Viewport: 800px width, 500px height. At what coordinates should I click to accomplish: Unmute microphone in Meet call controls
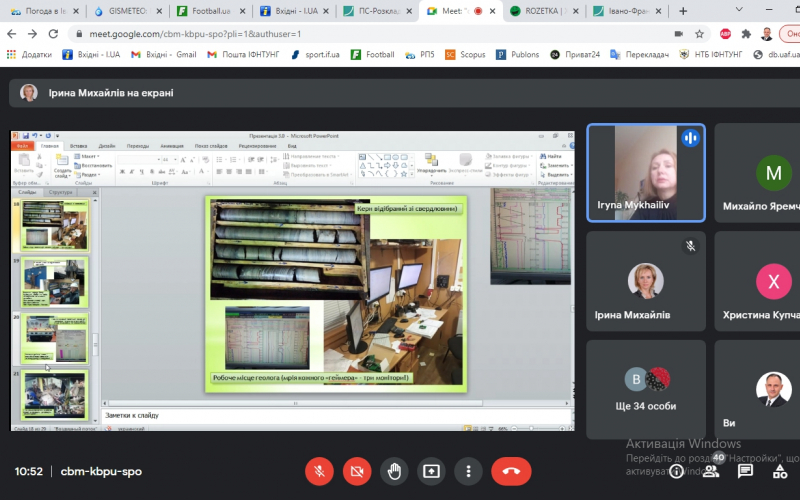(x=319, y=471)
